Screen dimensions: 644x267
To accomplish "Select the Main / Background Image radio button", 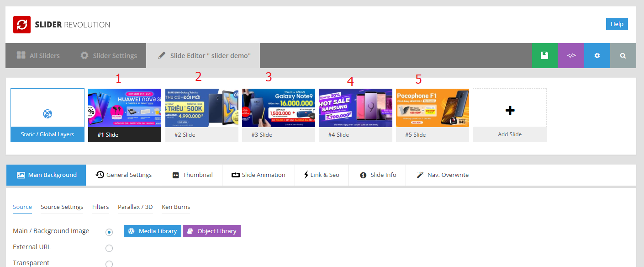I will click(109, 232).
